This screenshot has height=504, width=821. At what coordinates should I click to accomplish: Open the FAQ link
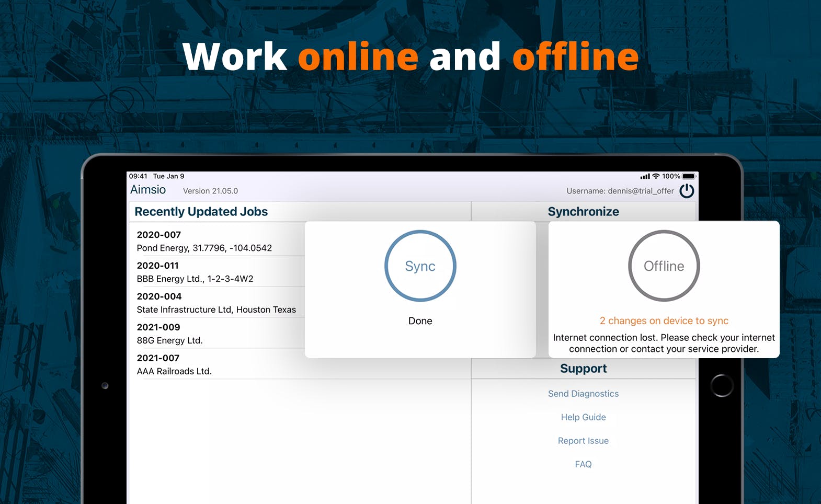coord(584,464)
